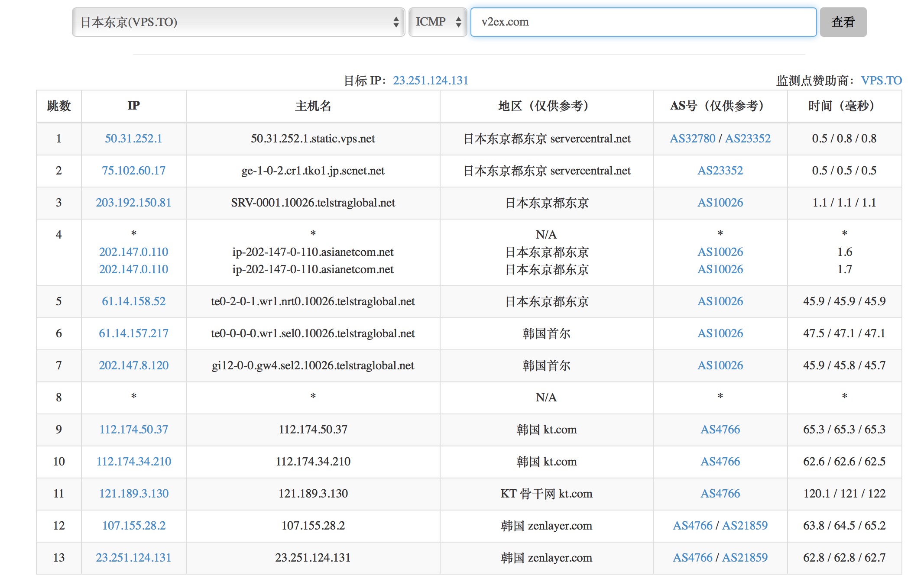Click IP link 50.31.252.1
Image resolution: width=924 pixels, height=588 pixels.
click(x=133, y=139)
